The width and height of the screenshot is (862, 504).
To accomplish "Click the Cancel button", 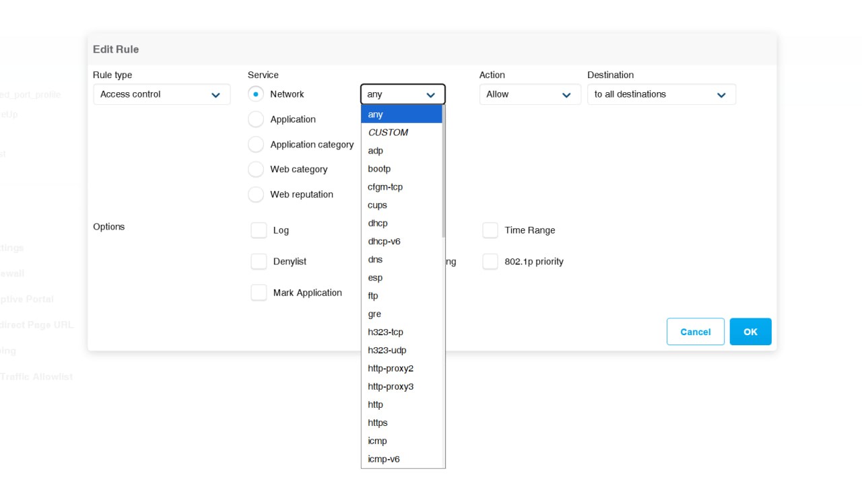I will tap(695, 332).
